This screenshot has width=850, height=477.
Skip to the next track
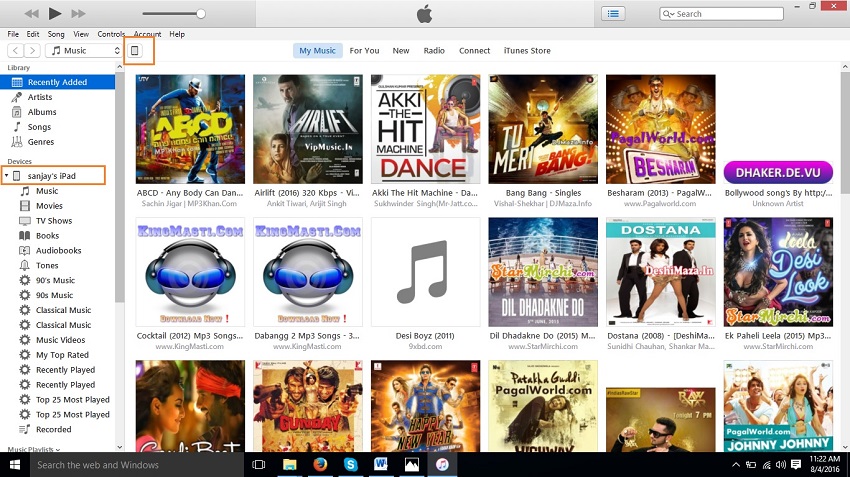click(79, 13)
